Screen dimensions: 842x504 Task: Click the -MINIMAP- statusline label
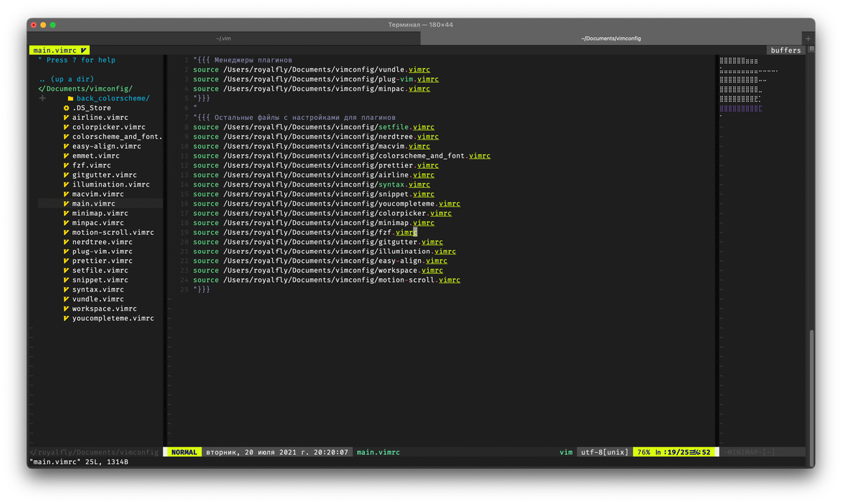[x=751, y=453]
